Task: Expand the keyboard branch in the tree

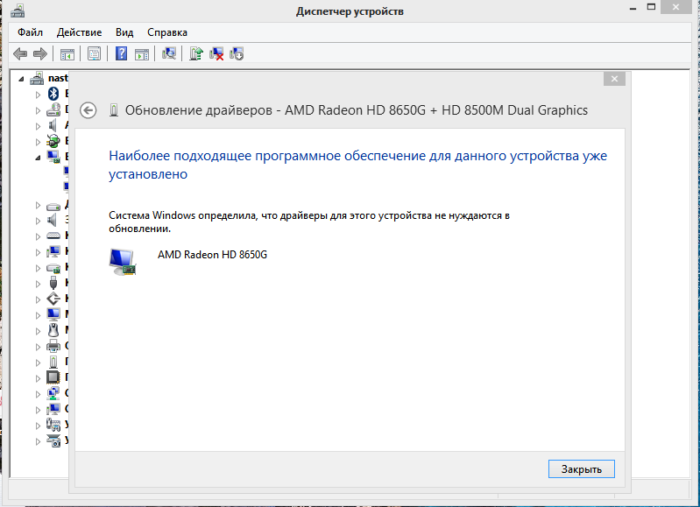Action: [x=38, y=236]
